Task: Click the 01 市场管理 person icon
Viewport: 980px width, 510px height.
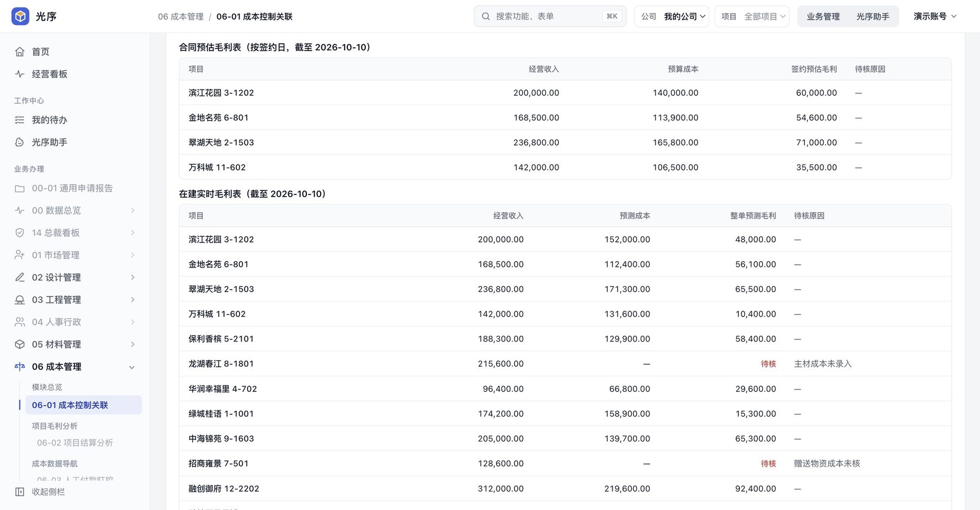Action: [x=20, y=255]
